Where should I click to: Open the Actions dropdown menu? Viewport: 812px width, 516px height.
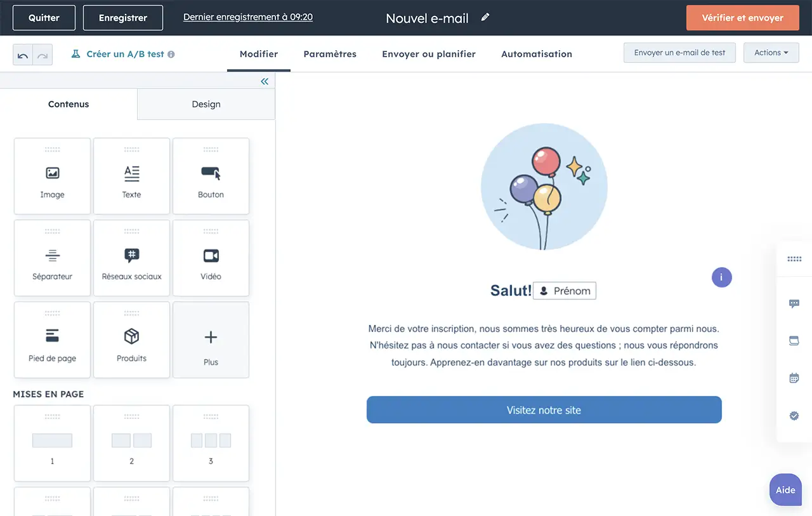click(x=771, y=53)
